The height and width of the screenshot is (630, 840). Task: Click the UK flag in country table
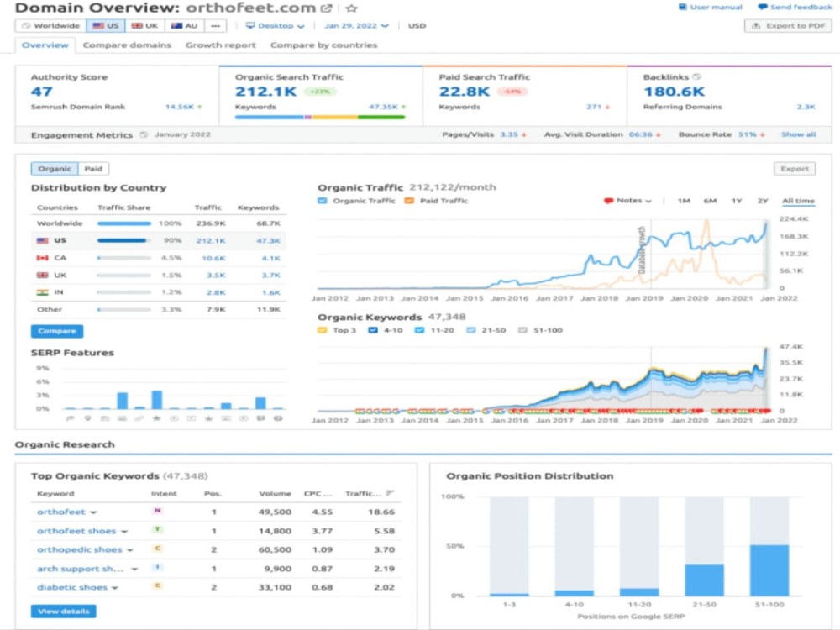pos(42,275)
